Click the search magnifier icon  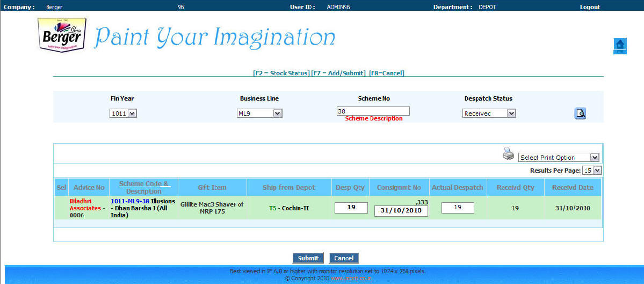580,113
